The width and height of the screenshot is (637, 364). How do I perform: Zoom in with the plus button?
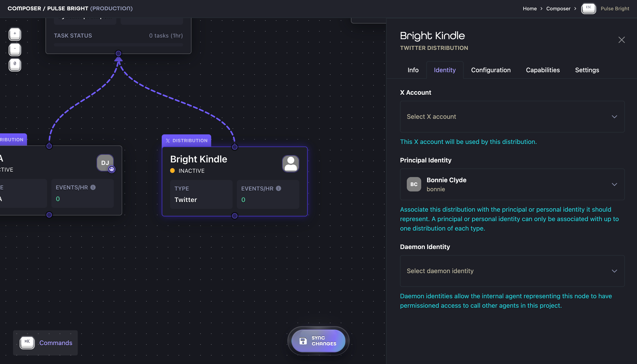click(x=15, y=34)
